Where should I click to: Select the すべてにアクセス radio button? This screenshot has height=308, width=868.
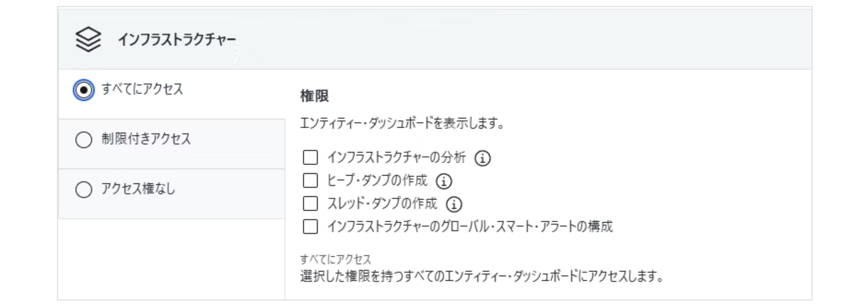point(84,90)
